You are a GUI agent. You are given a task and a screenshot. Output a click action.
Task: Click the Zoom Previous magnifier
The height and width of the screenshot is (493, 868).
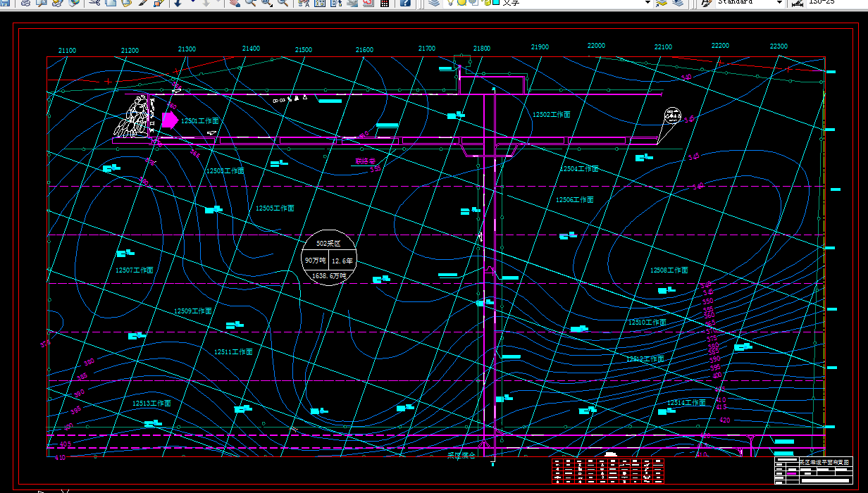click(283, 2)
